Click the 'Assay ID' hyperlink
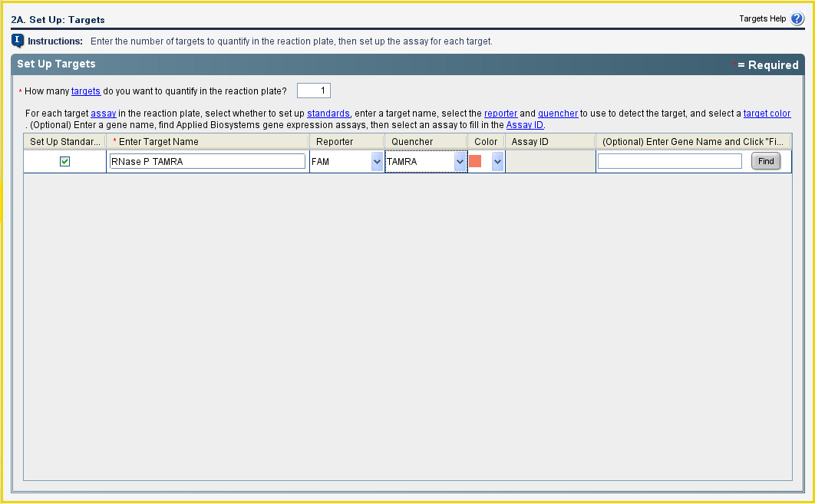 (525, 125)
